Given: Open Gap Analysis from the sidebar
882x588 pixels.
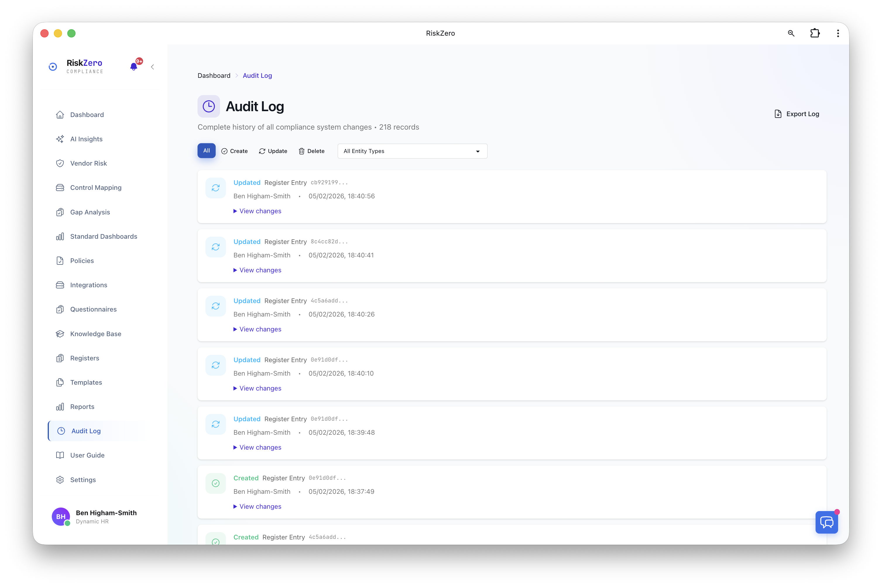Looking at the screenshot, I should tap(90, 212).
